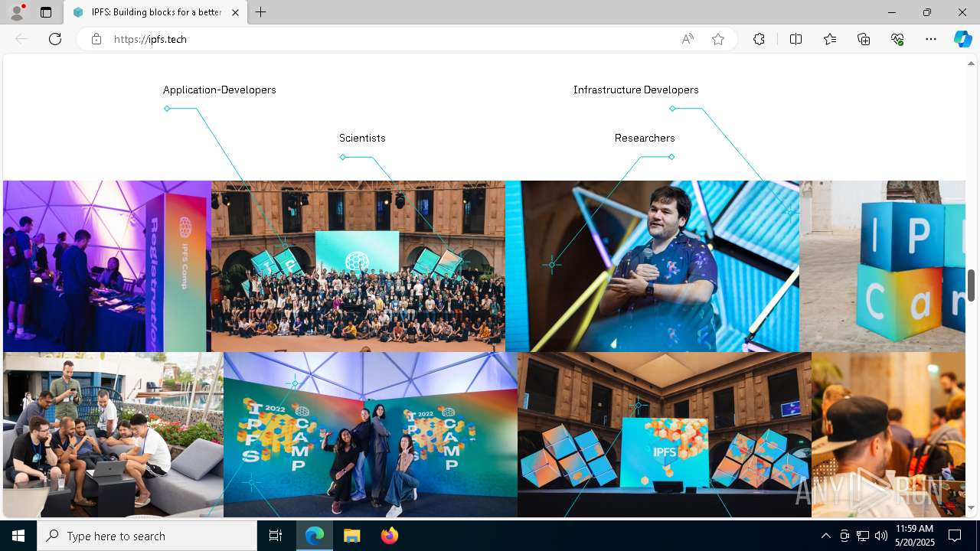
Task: Click the Researchers label
Action: point(645,138)
